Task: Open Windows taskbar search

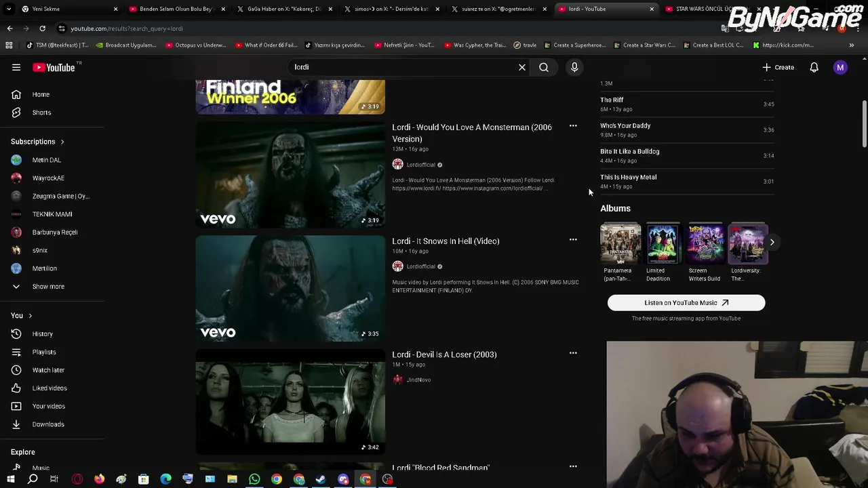Action: click(x=33, y=479)
